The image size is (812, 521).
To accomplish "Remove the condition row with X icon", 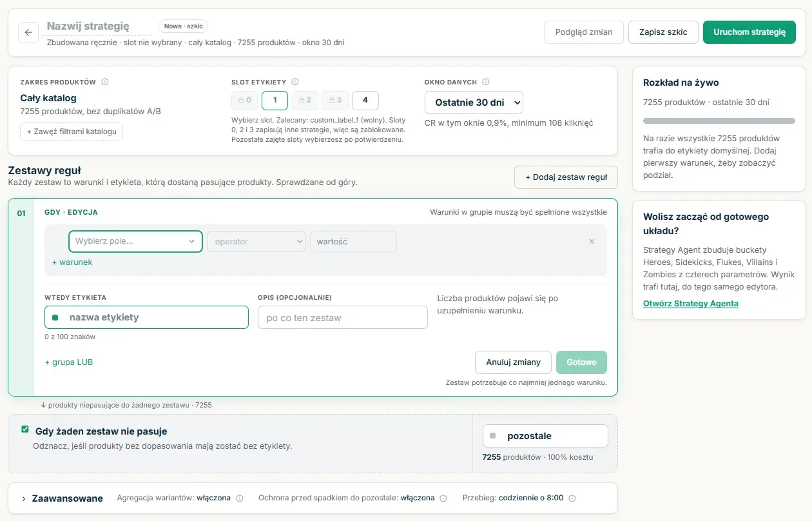I will [592, 241].
